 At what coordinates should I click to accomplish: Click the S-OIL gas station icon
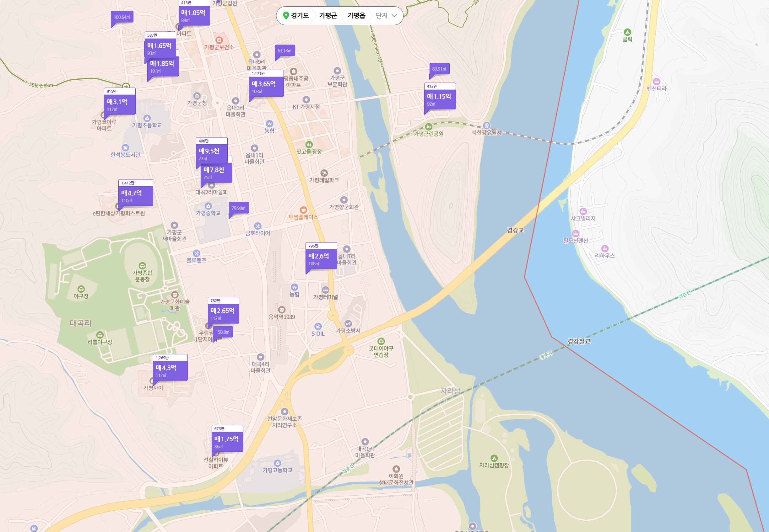point(318,326)
